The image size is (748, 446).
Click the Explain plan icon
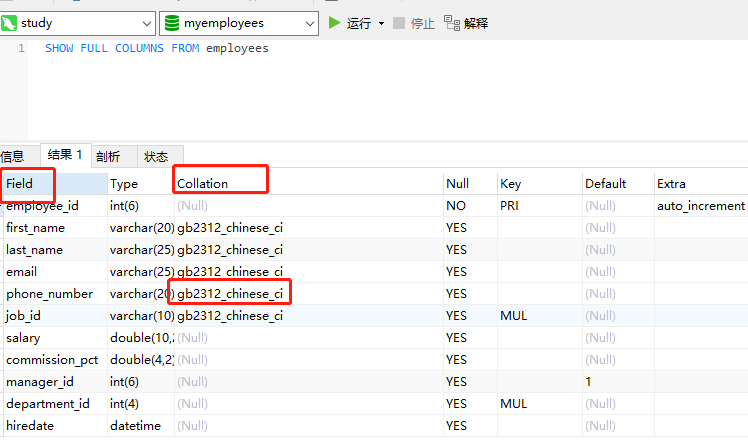coord(451,22)
